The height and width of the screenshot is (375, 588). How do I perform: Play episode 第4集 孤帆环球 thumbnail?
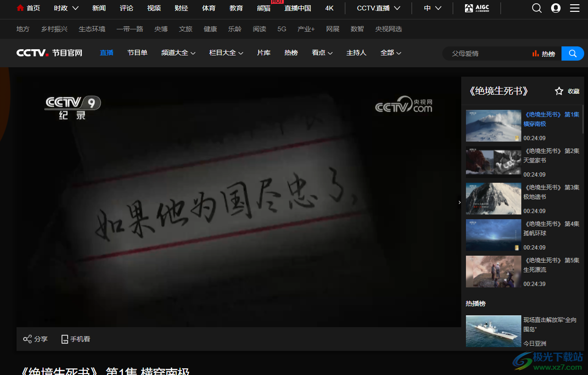tap(493, 235)
